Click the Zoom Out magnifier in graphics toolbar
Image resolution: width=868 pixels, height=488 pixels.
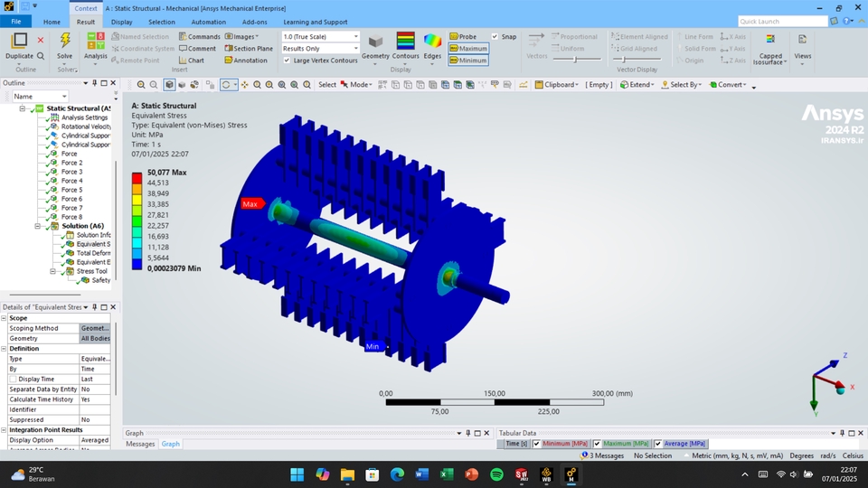pyautogui.click(x=154, y=85)
